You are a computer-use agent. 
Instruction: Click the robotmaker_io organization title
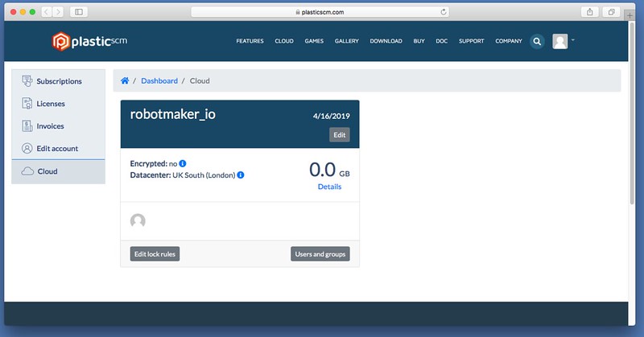172,114
